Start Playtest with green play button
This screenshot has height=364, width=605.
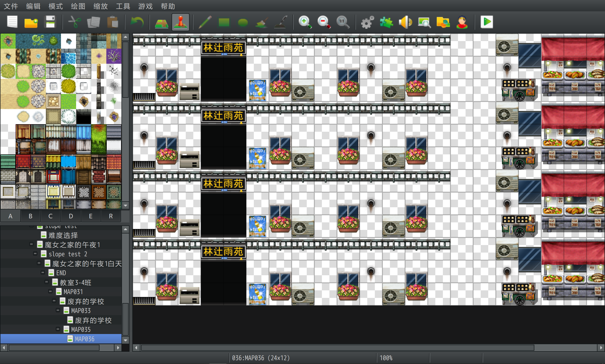(487, 22)
